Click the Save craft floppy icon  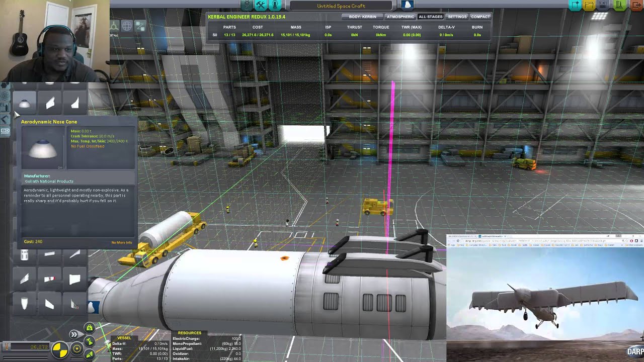[603, 5]
